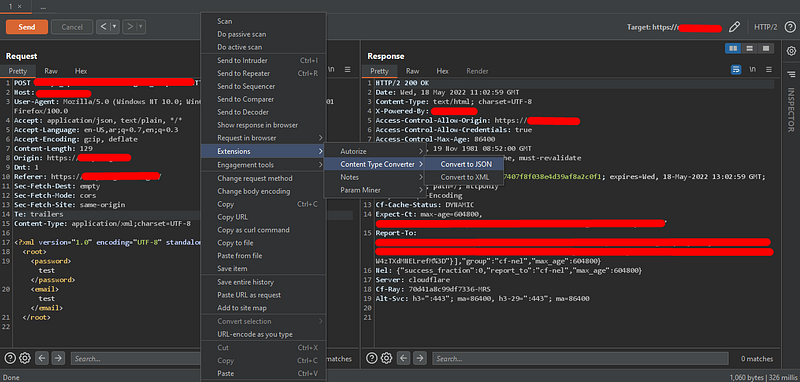800x382 pixels.
Task: Select Send to Decoder
Action: pyautogui.click(x=263, y=112)
